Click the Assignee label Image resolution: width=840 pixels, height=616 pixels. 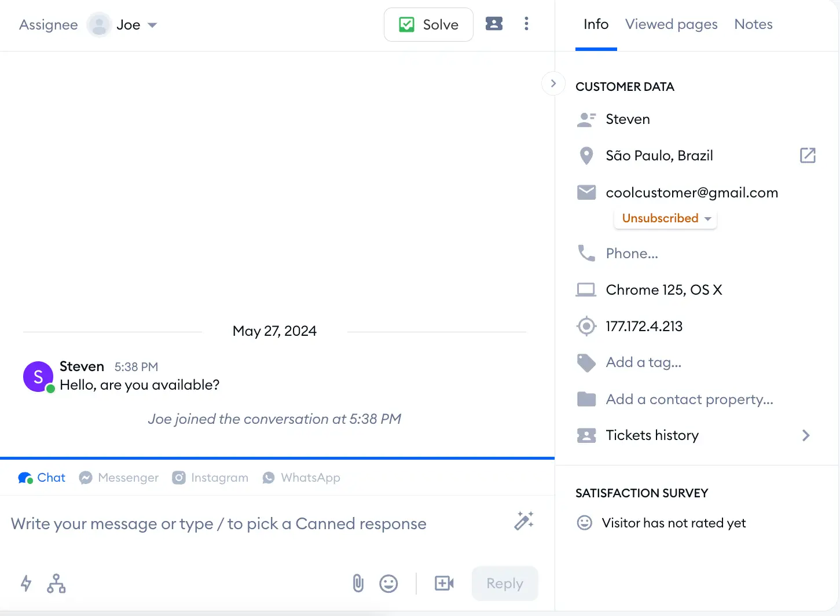49,25
